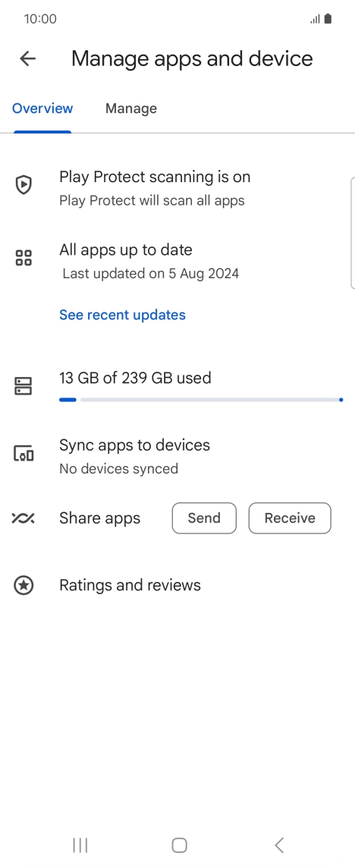
Task: Tap the home navigation button
Action: (180, 844)
